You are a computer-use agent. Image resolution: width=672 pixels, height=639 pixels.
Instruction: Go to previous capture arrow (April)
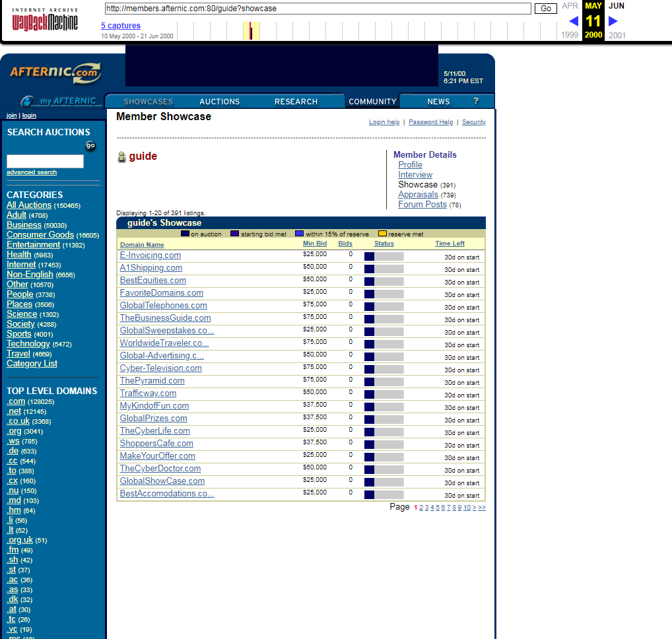574,21
